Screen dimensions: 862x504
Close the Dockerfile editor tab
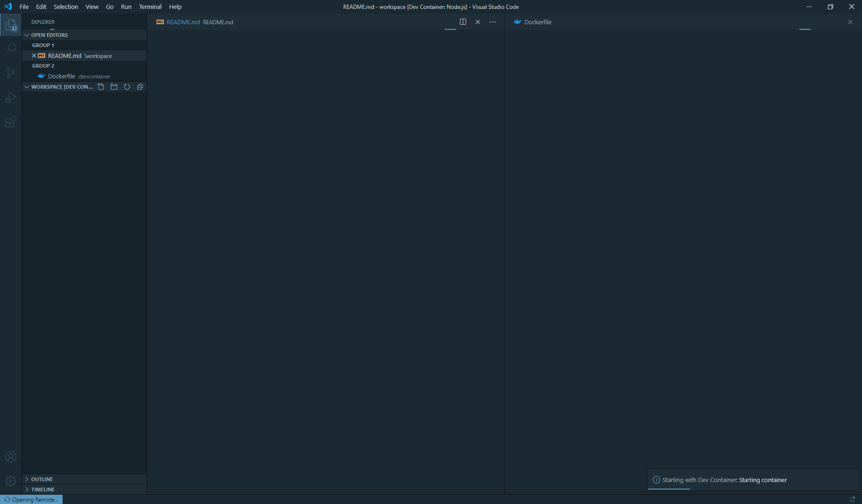850,22
